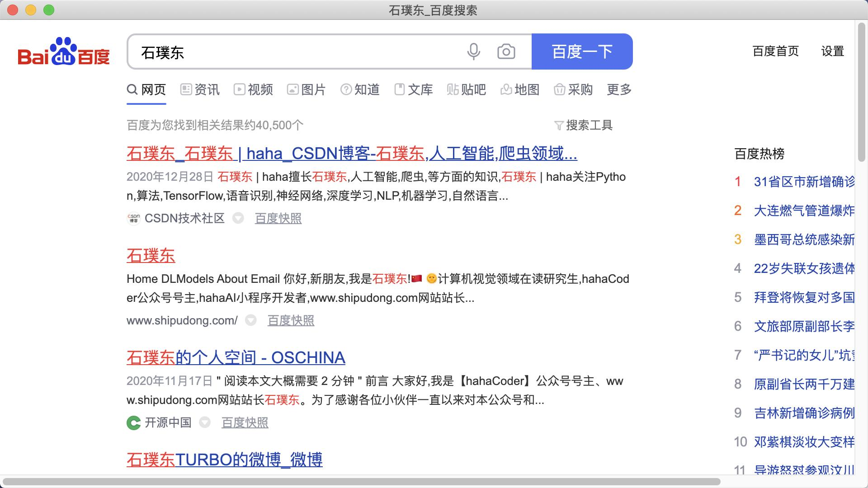Click the voice search microphone icon
This screenshot has height=488, width=868.
[473, 52]
